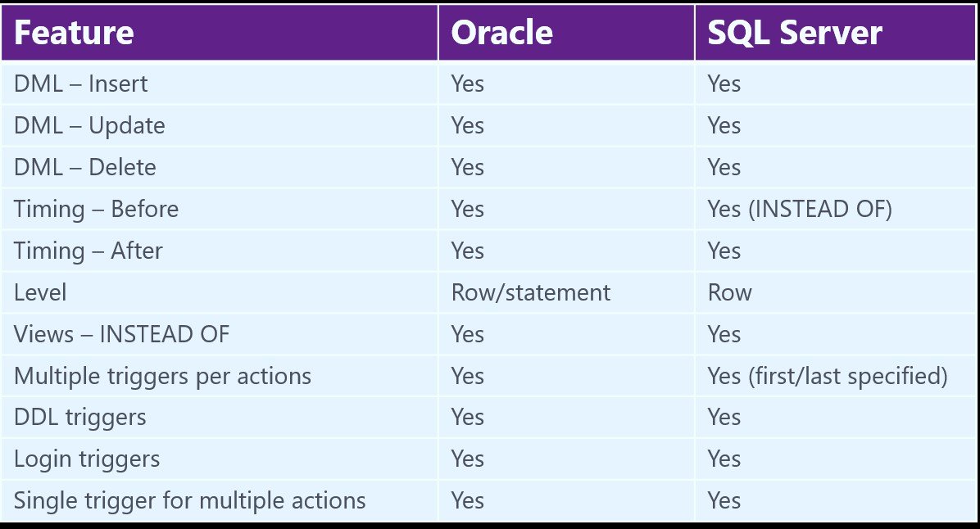
Task: Select the Timing – Before cell
Action: pos(220,210)
